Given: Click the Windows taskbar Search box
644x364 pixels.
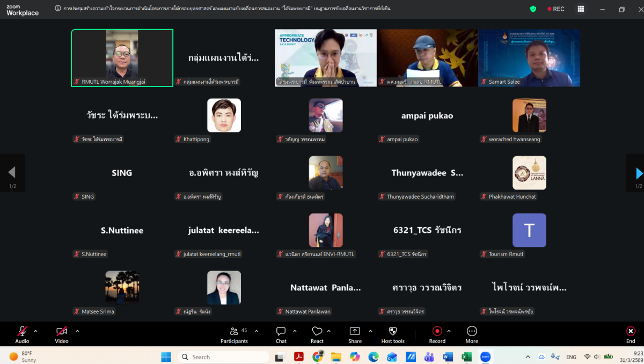Looking at the screenshot, I should (223, 357).
